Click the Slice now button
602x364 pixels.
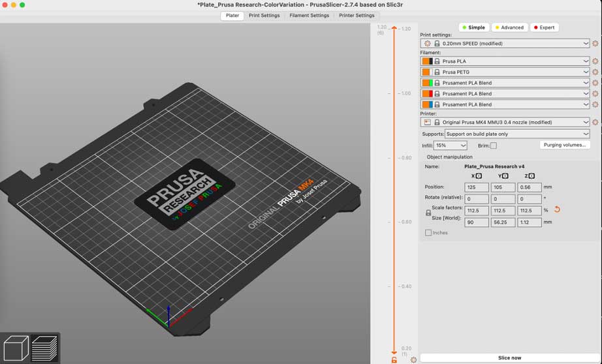point(509,357)
